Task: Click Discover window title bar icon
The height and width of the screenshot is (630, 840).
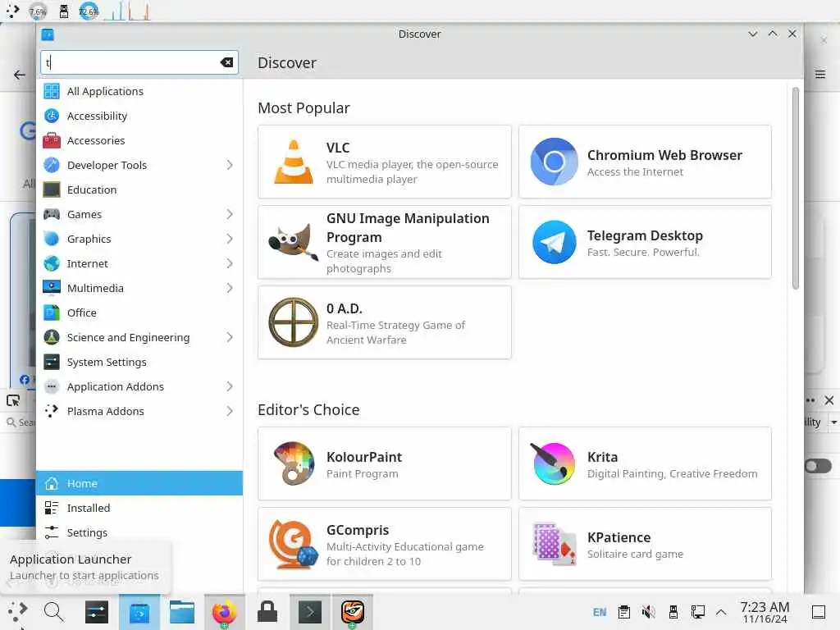Action: [x=48, y=34]
